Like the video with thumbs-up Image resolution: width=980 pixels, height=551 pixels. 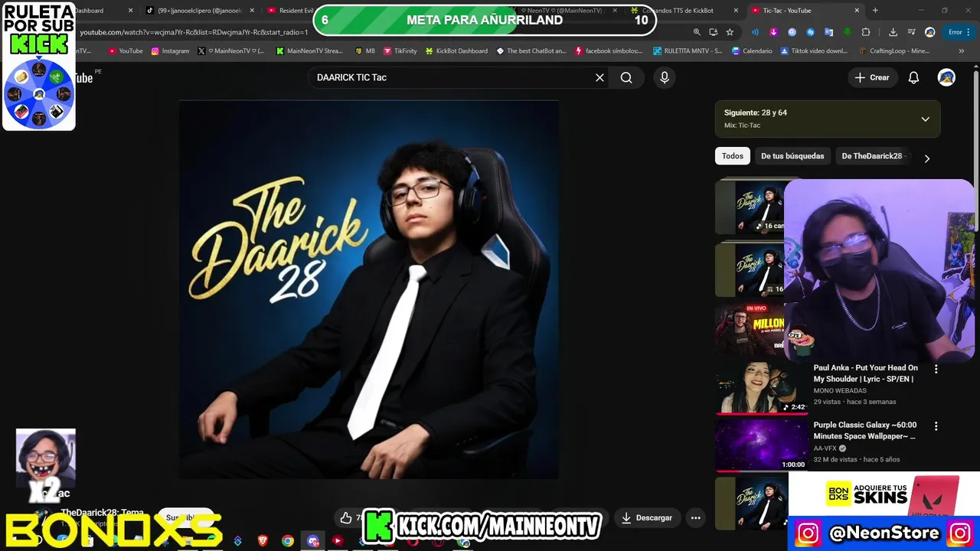pos(347,518)
